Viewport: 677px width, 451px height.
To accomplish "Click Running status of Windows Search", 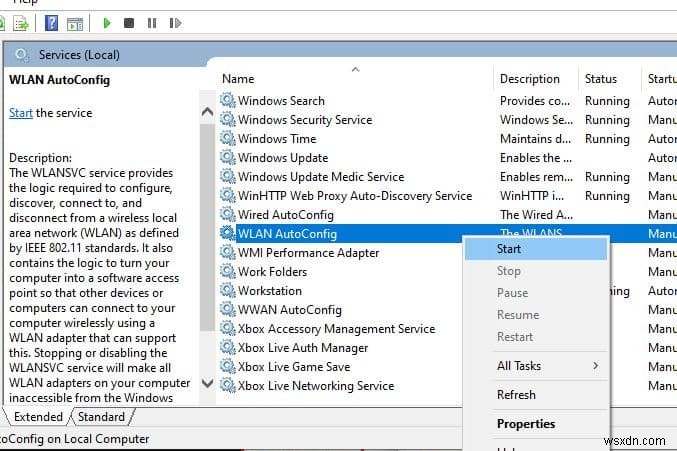I will click(607, 101).
